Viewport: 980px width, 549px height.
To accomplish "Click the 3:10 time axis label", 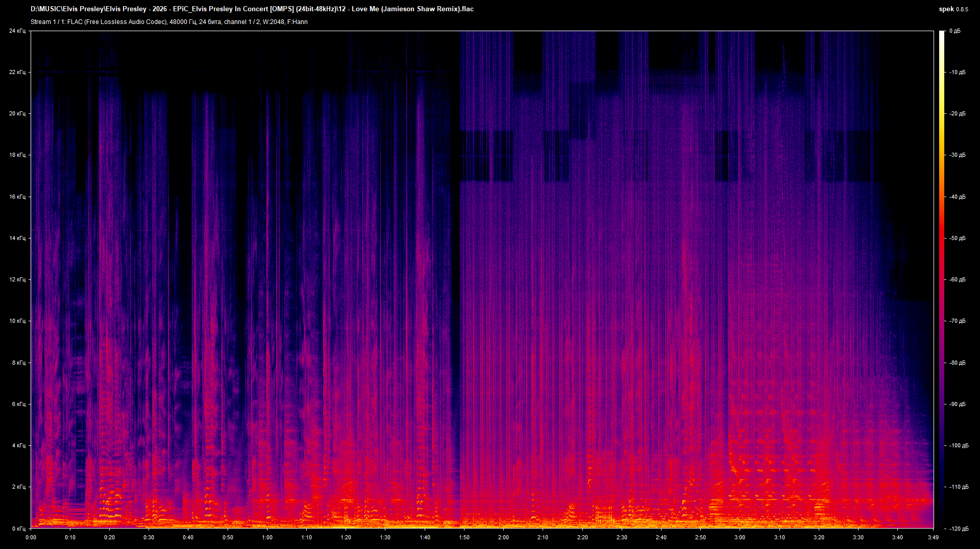I will coord(780,537).
